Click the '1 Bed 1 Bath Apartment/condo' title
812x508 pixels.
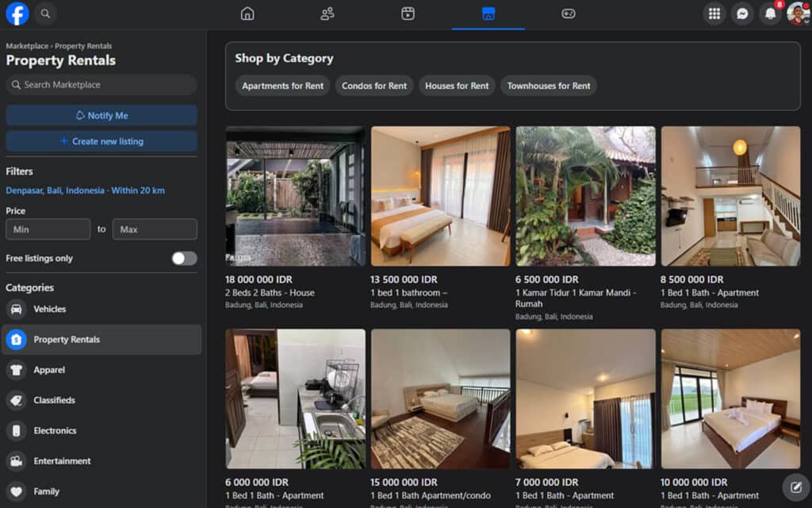coord(431,495)
